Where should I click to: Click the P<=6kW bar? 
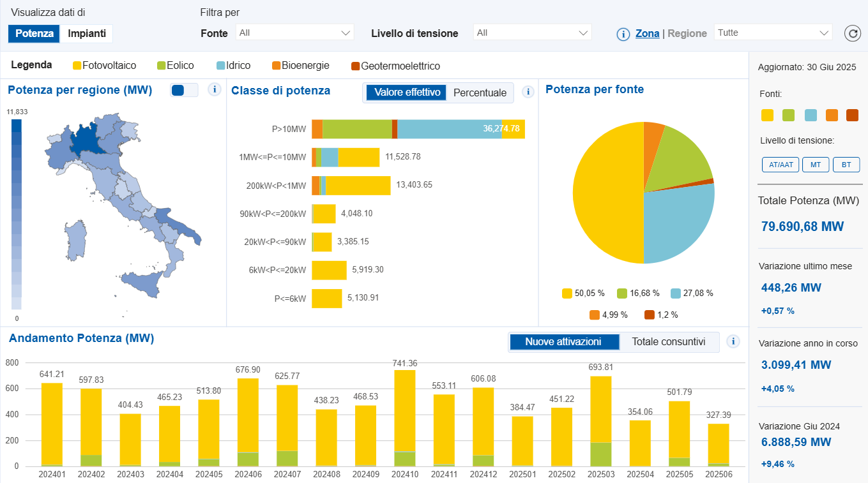click(x=327, y=298)
